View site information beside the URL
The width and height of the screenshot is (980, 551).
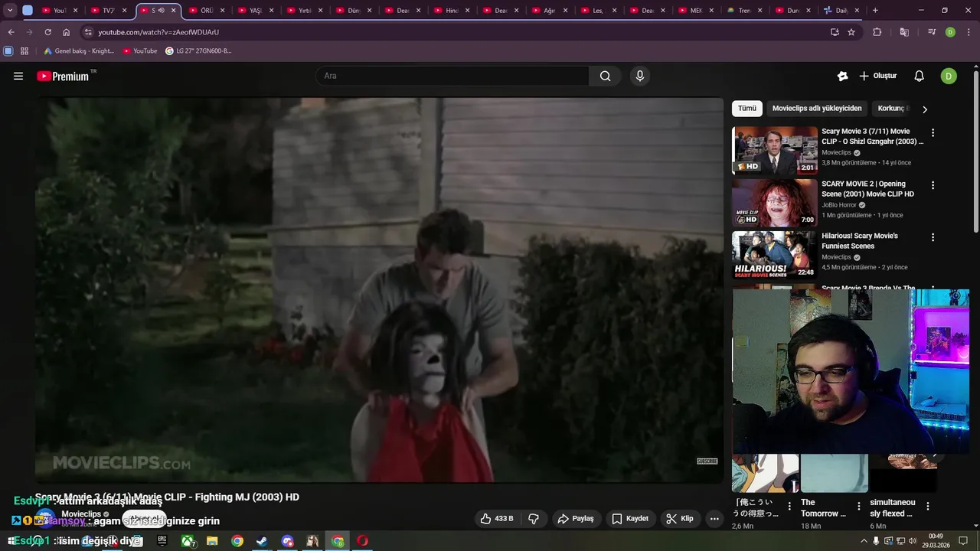(88, 32)
